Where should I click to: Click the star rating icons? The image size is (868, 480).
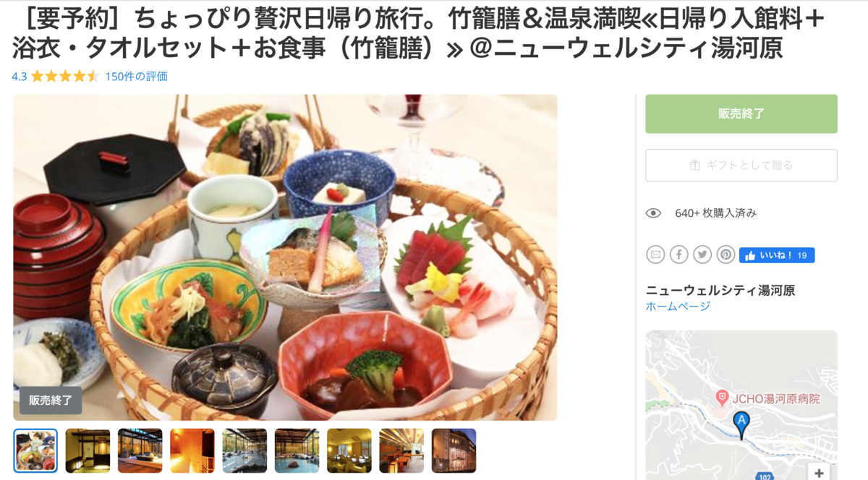(64, 76)
